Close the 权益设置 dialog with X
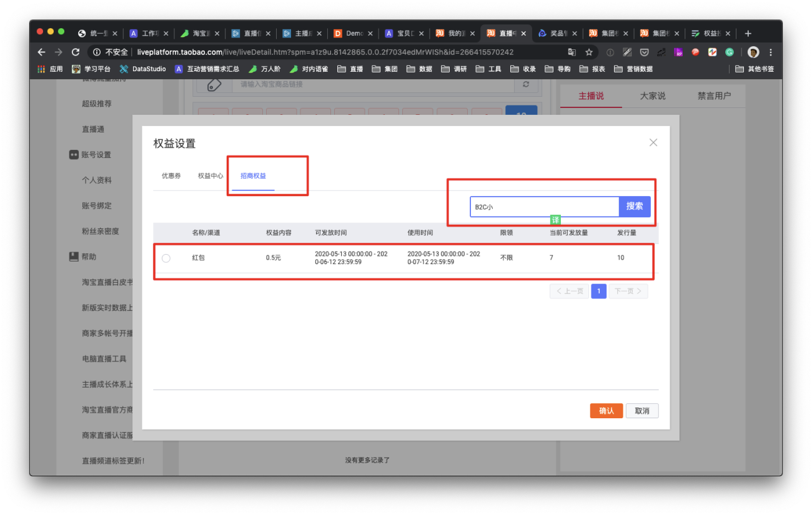 pyautogui.click(x=653, y=142)
